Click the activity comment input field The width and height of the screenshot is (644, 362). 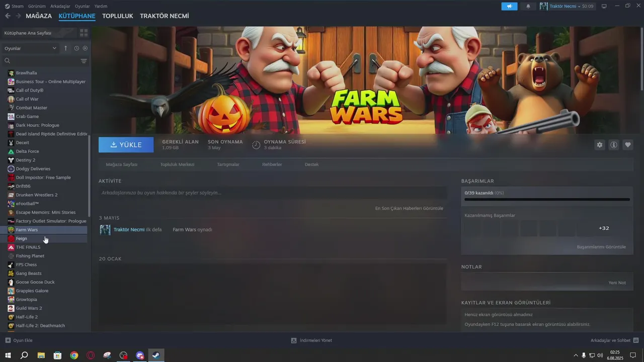[x=273, y=193]
